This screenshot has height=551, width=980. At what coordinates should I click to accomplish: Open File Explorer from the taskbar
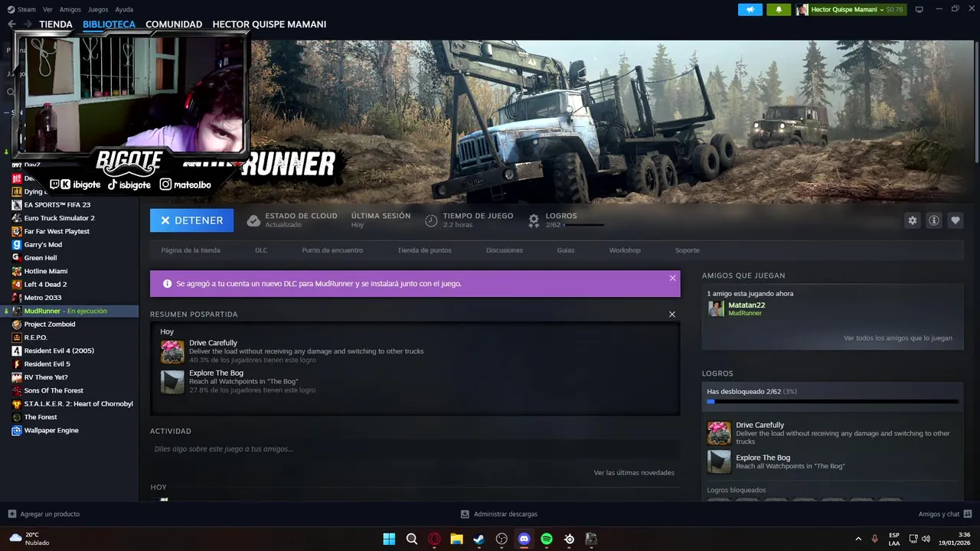pos(456,539)
